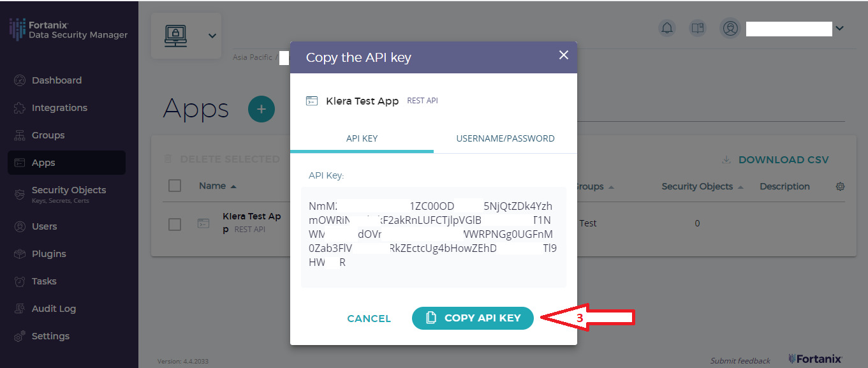Open the Dashboard page icon
The height and width of the screenshot is (368, 868).
[x=20, y=80]
